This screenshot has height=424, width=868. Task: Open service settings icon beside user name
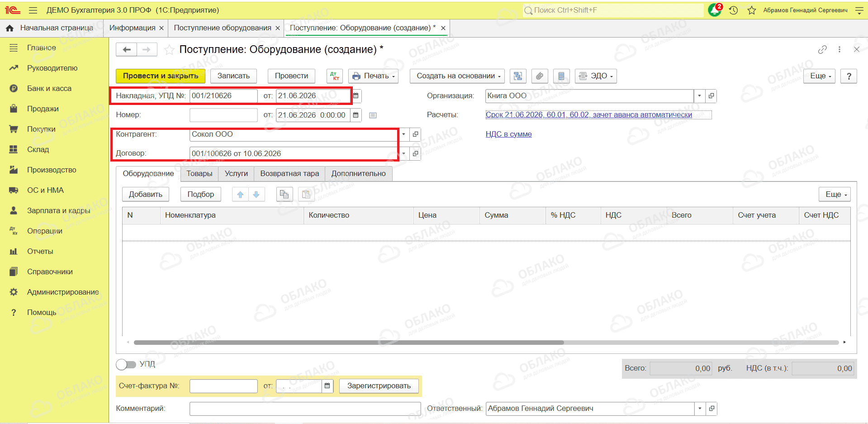tap(859, 10)
